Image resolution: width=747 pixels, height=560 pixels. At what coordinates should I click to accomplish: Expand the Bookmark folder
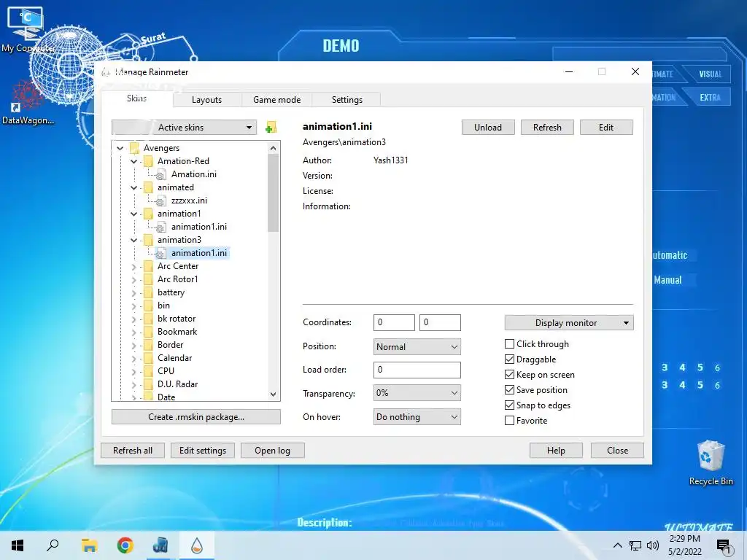(x=134, y=332)
